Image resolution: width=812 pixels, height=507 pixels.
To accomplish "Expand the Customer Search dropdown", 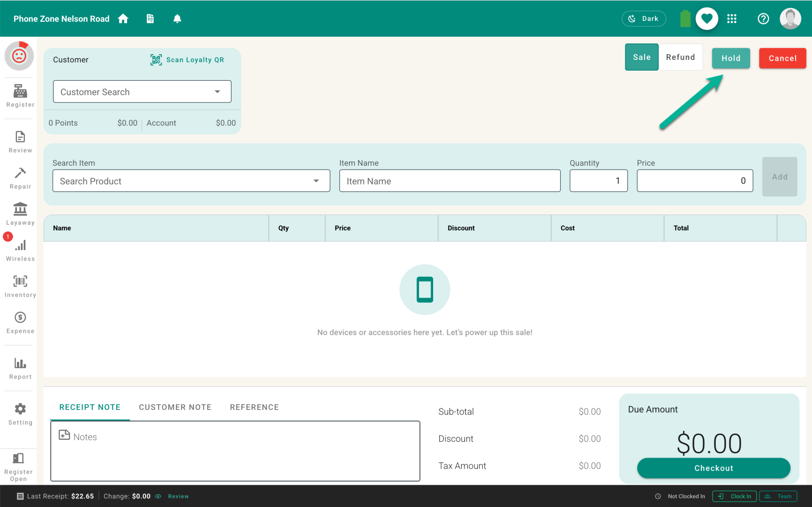I will [142, 91].
